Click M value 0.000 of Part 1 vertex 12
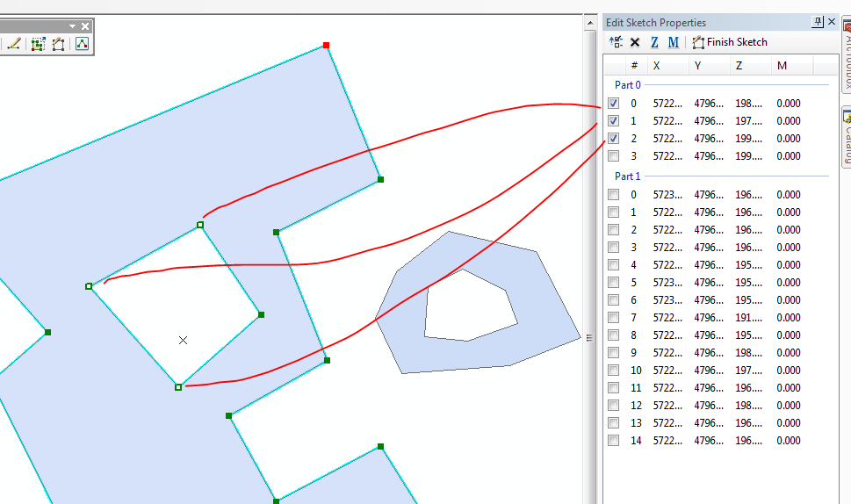Image resolution: width=851 pixels, height=504 pixels. (788, 406)
